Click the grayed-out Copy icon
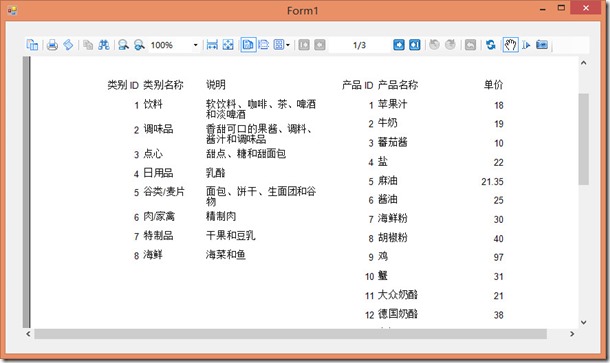Screen dimensions: 610x363 [x=88, y=45]
